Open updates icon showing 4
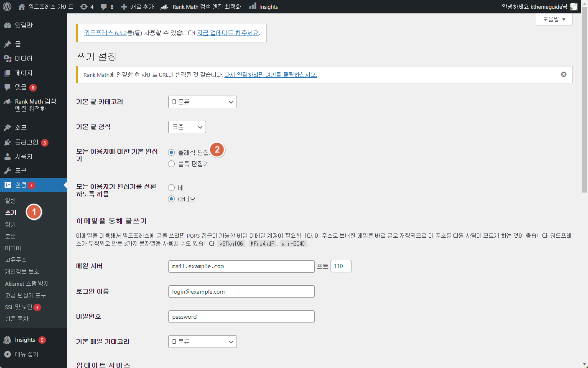 84,7
